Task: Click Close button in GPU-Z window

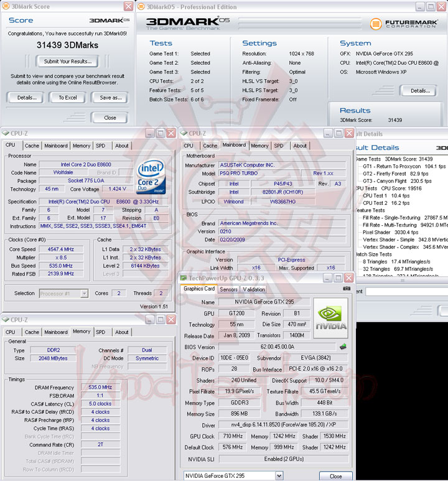Action: (336, 477)
